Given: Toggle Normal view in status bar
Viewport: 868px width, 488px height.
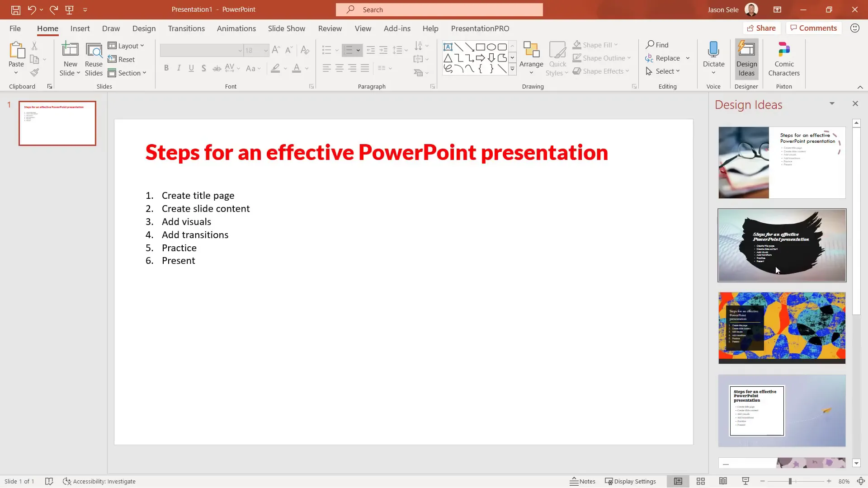Looking at the screenshot, I should [x=678, y=481].
